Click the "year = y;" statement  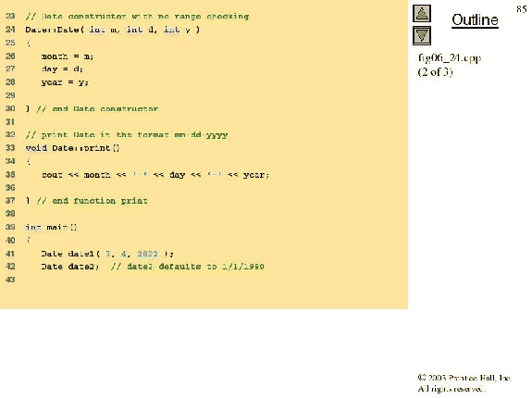(65, 82)
